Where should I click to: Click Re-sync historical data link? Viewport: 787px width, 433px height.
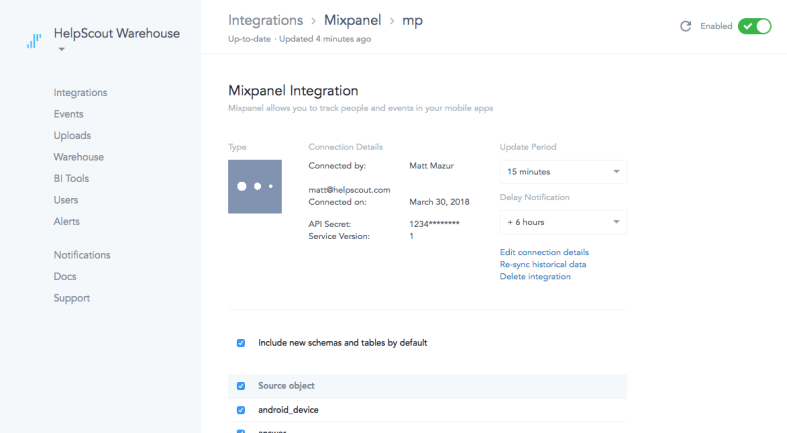(x=542, y=264)
